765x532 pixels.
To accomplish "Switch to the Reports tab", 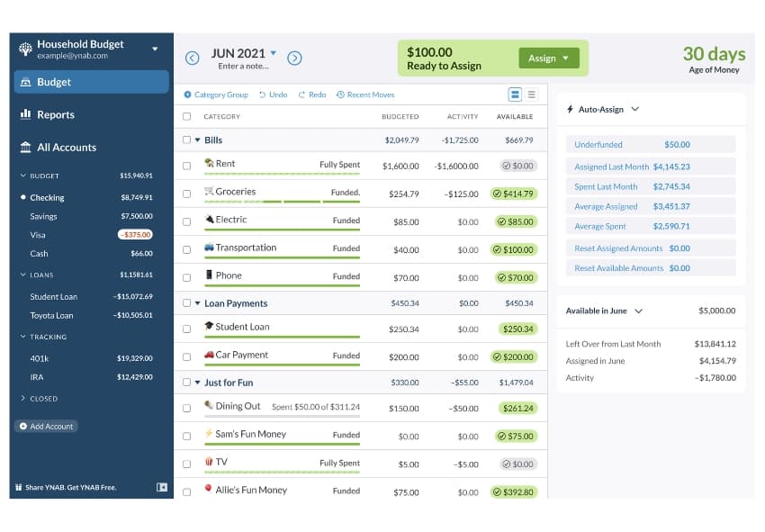I will [x=55, y=114].
